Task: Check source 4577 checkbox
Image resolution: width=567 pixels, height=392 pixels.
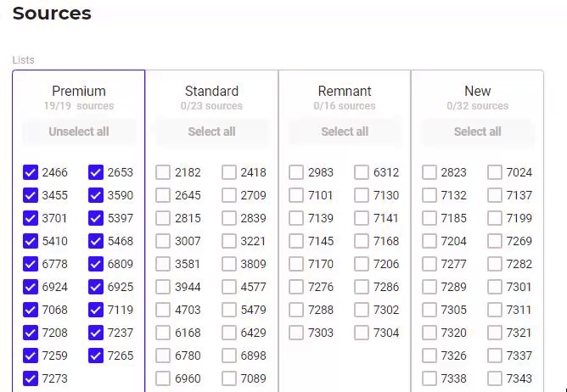Action: point(229,287)
